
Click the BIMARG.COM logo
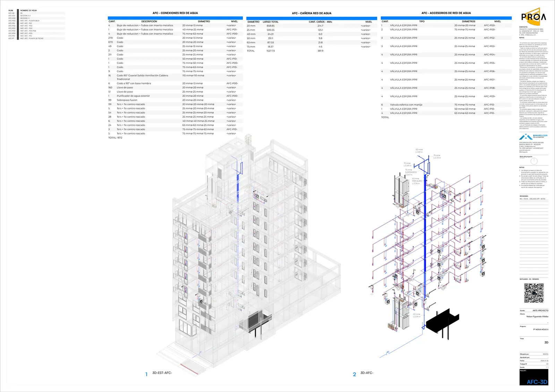coord(533,136)
